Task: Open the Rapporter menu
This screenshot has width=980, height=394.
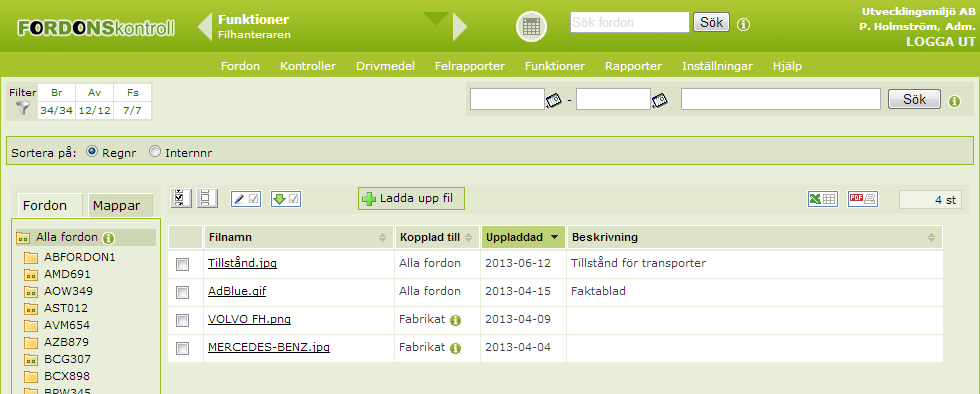Action: (x=633, y=66)
